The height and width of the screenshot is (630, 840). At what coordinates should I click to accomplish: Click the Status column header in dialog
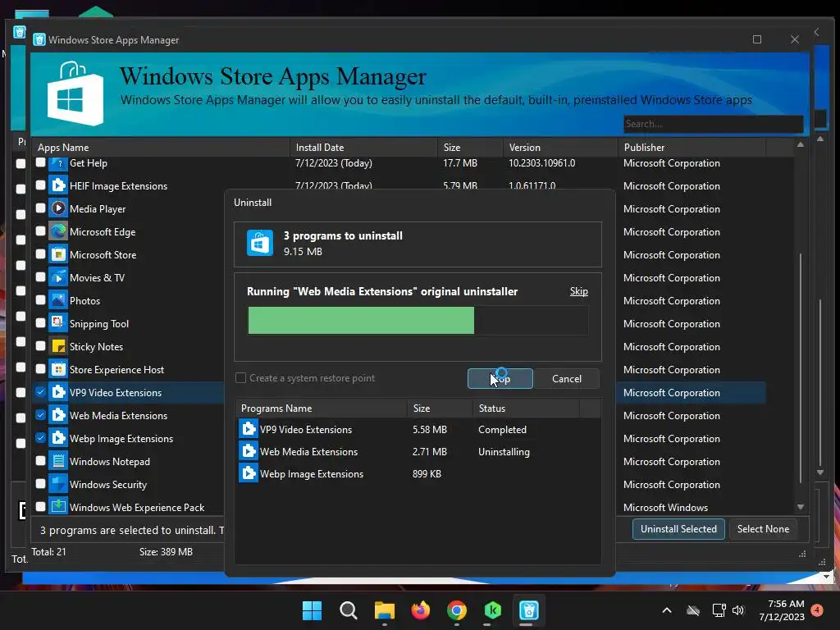[526, 409]
